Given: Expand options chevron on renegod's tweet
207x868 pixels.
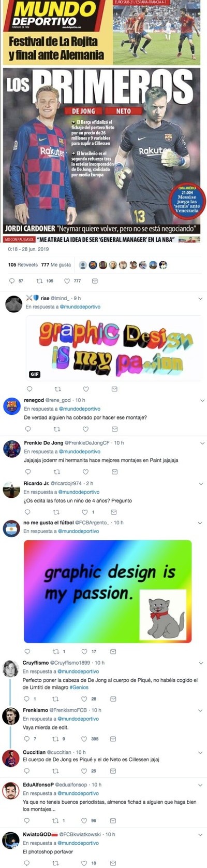Looking at the screenshot, I should click(x=202, y=401).
